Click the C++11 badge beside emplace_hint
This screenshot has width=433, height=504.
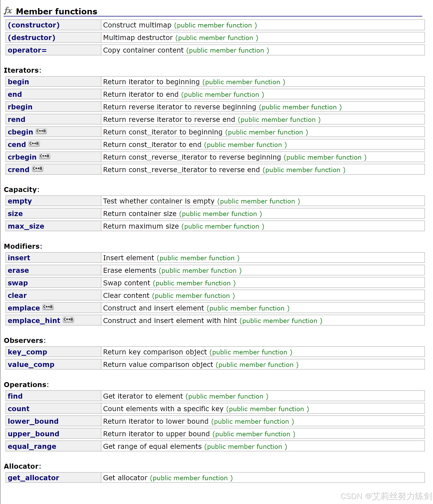click(68, 320)
